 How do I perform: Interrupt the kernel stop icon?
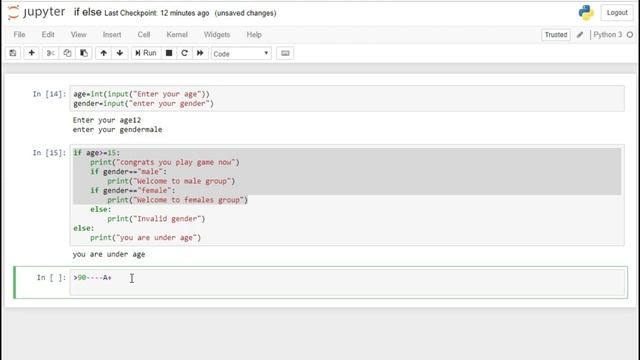tap(169, 53)
